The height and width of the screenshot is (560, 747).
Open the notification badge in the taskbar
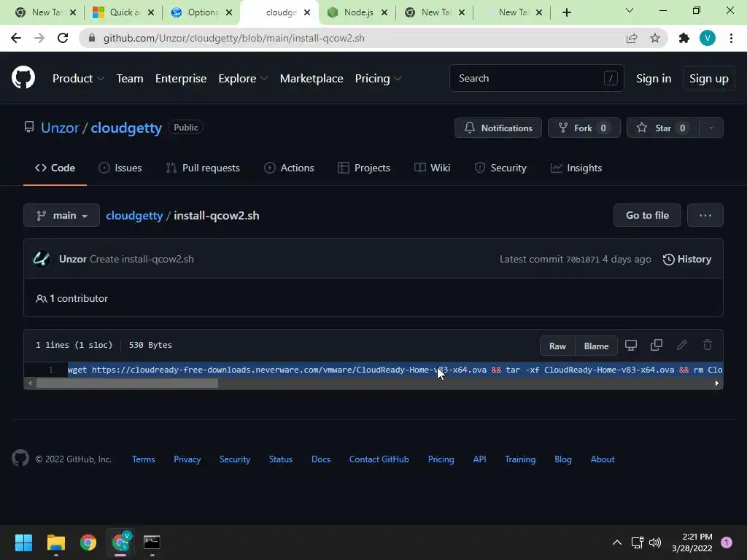point(727,542)
